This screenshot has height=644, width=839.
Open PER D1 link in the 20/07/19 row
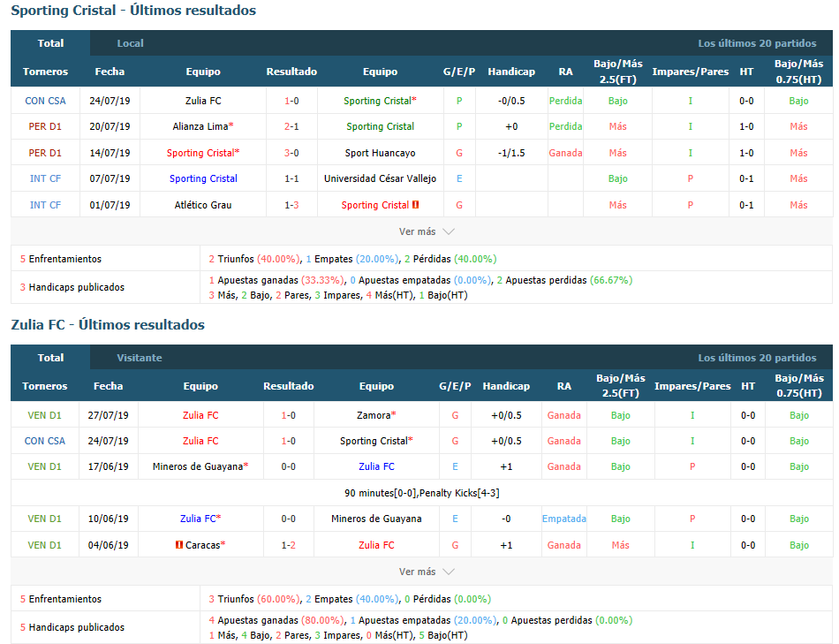pos(45,126)
